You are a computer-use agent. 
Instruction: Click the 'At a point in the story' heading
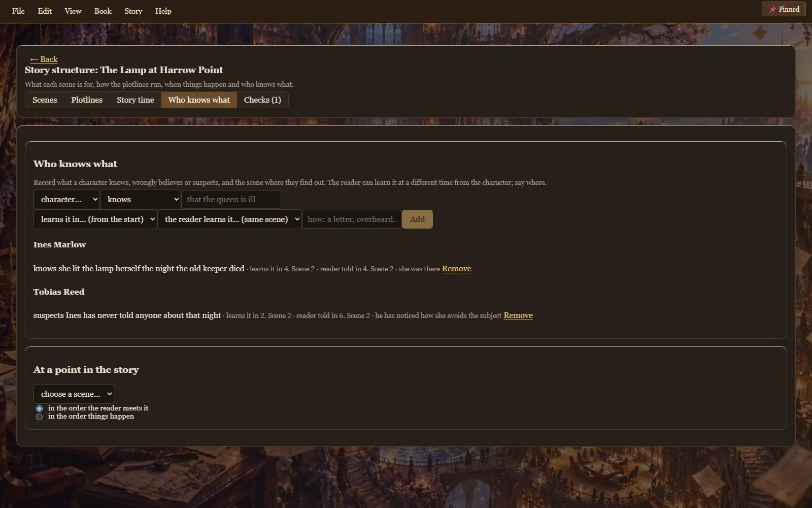coord(86,370)
